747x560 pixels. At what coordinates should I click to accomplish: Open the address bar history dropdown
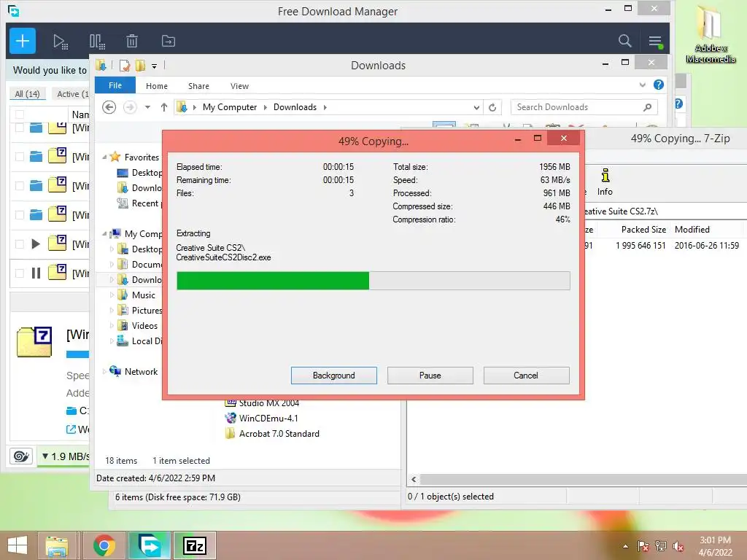tap(476, 108)
